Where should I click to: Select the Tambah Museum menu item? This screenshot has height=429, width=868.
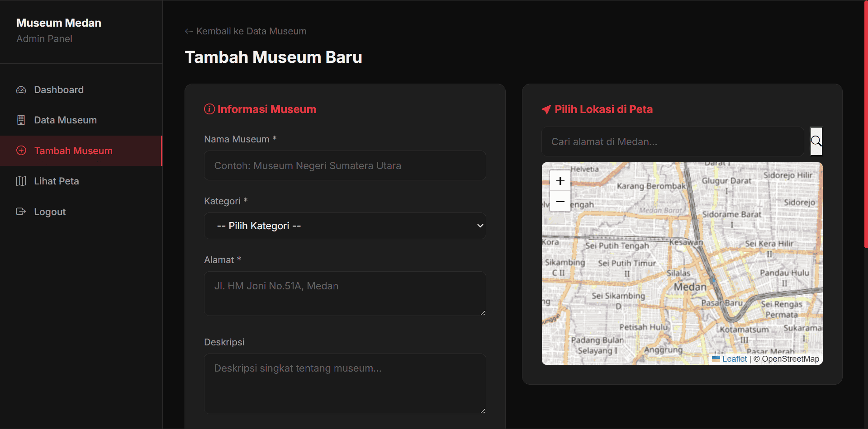click(81, 151)
